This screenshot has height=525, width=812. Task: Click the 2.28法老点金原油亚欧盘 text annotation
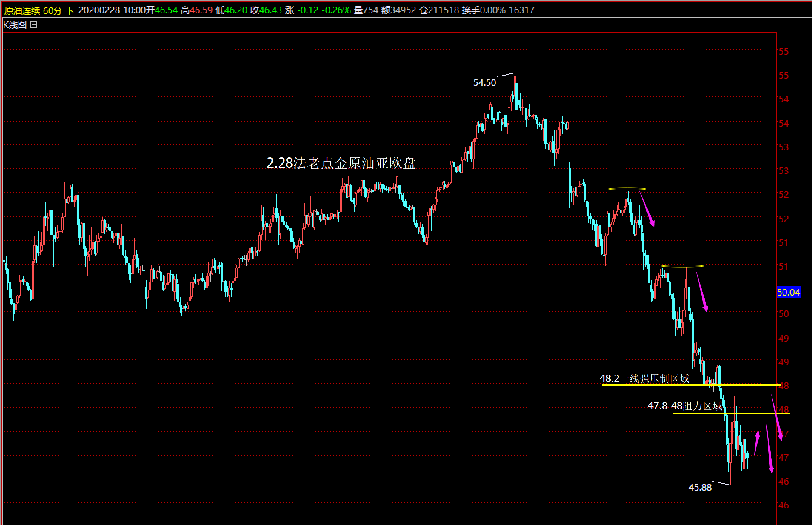pos(341,163)
